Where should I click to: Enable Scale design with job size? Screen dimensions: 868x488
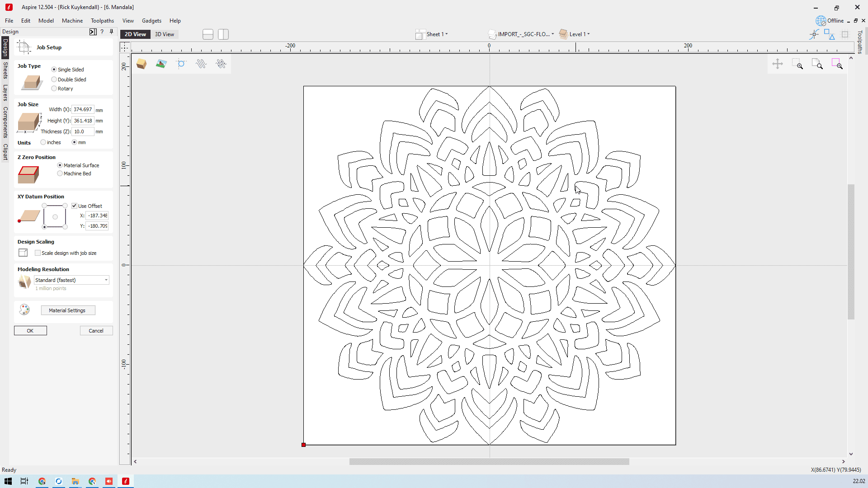pos(38,253)
